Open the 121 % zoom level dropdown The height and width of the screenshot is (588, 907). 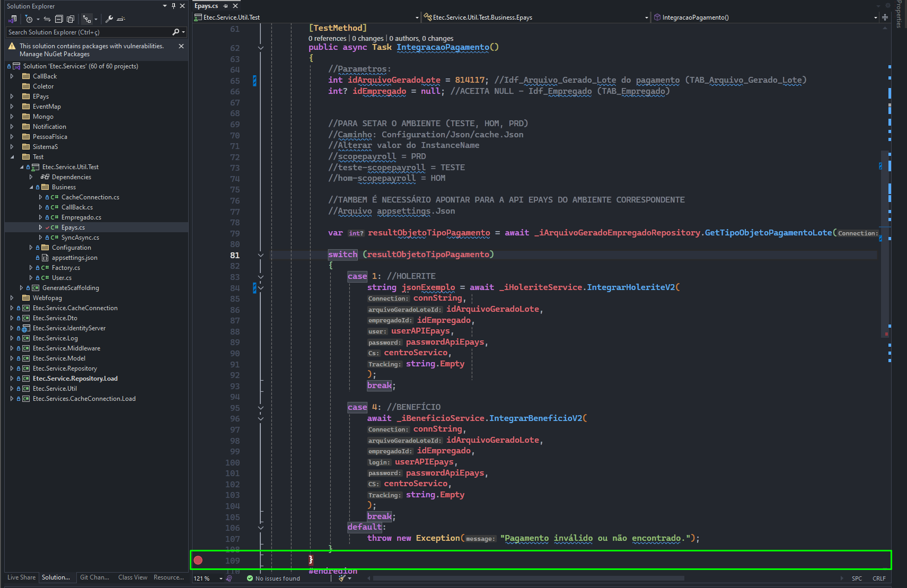point(221,578)
